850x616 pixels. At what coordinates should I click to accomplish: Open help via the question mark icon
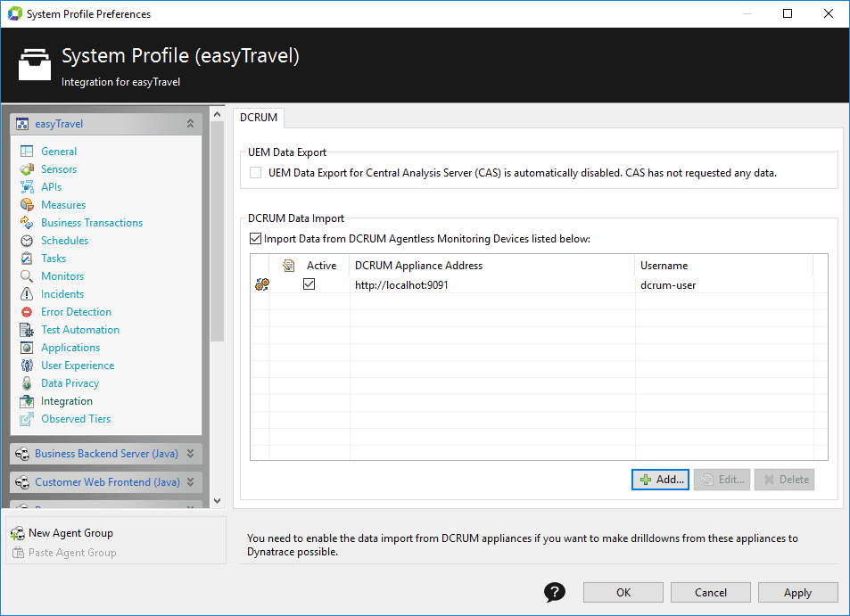(x=554, y=592)
